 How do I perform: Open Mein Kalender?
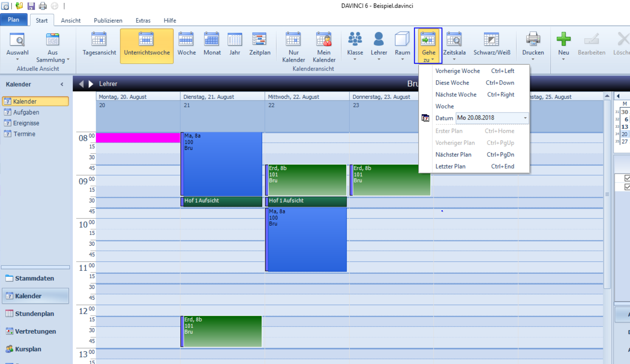324,46
